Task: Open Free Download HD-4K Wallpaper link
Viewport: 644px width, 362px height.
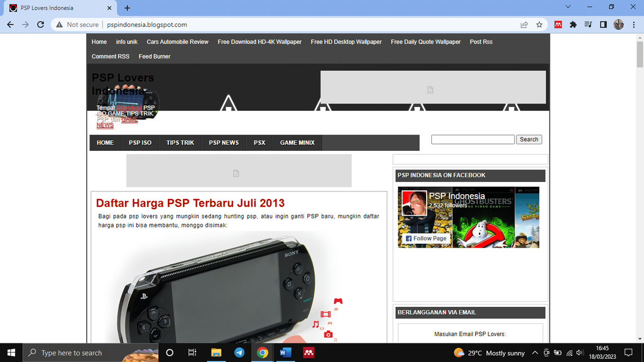Action: coord(260,42)
